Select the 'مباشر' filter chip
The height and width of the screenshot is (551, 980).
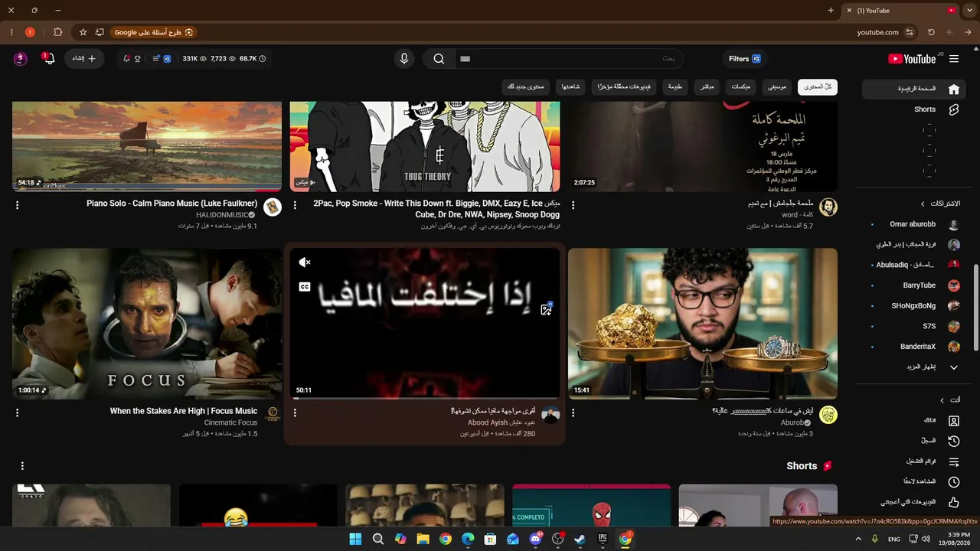pyautogui.click(x=707, y=86)
